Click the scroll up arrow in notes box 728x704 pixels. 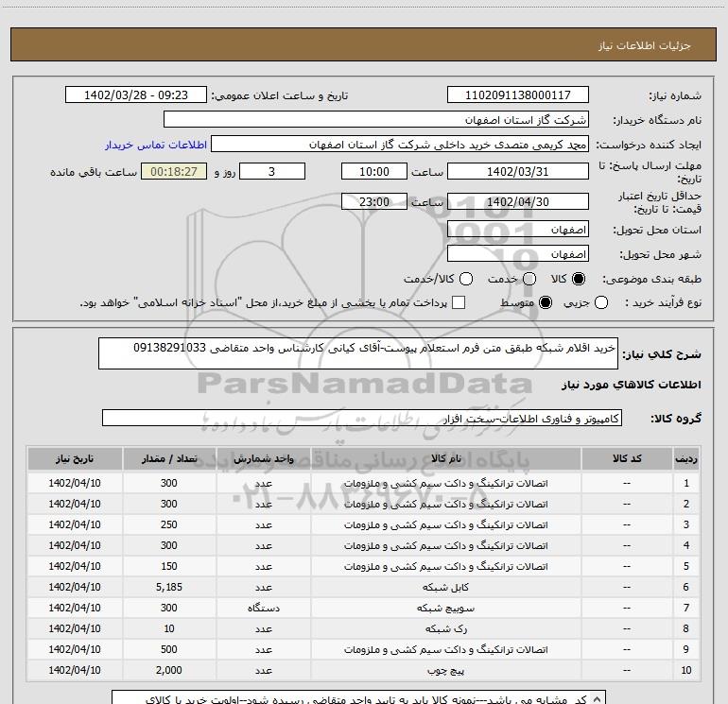597,699
